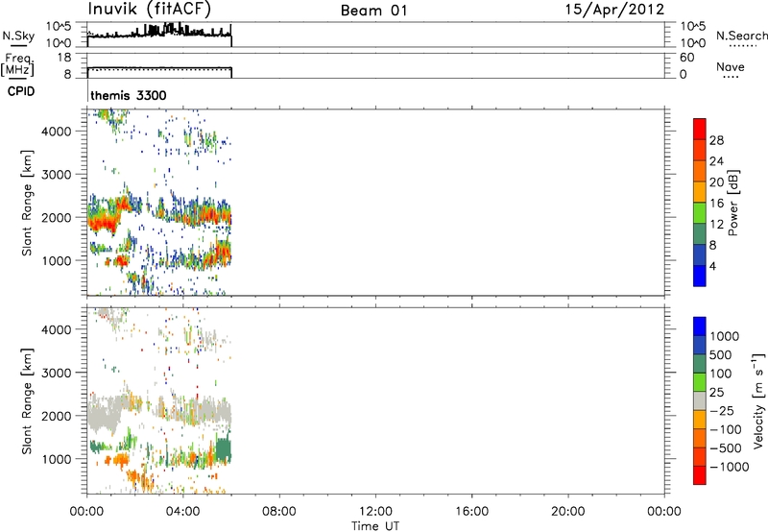
Task: Pick the teal 100–500 Velocity colorbar segment
Action: pos(700,364)
